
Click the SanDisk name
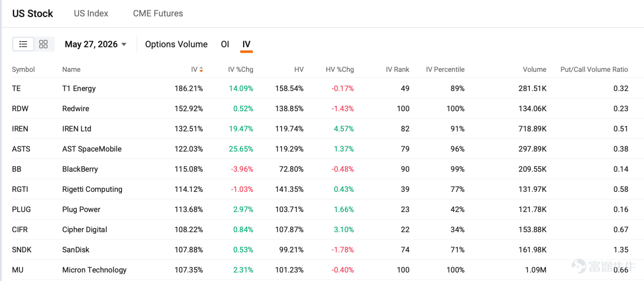(x=76, y=250)
